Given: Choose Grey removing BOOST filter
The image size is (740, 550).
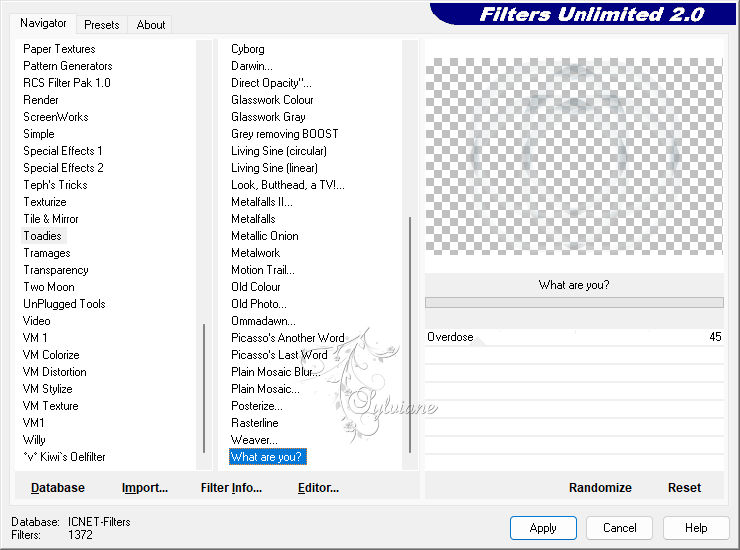Looking at the screenshot, I should pos(285,134).
